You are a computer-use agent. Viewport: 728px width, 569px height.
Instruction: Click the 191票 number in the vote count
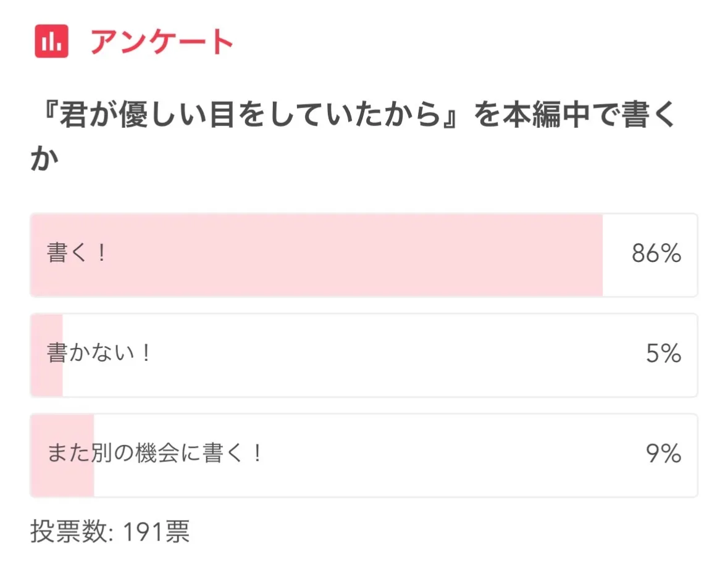click(156, 532)
